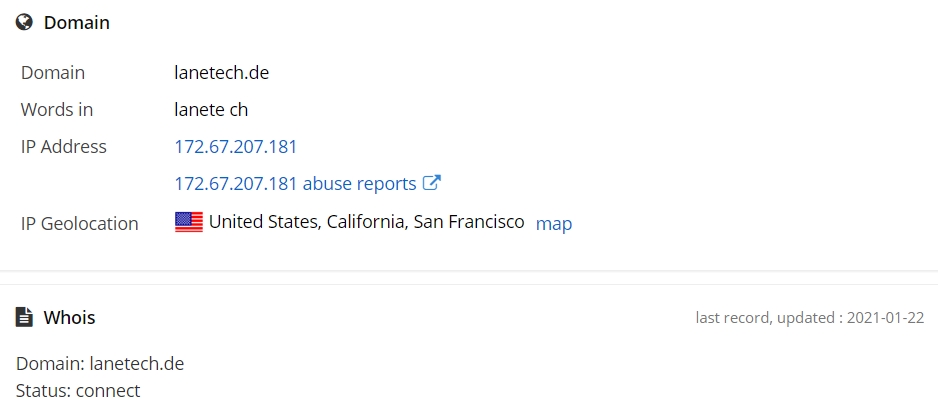The height and width of the screenshot is (409, 938).
Task: Click the last record updated 2021-01-22 text
Action: (809, 318)
